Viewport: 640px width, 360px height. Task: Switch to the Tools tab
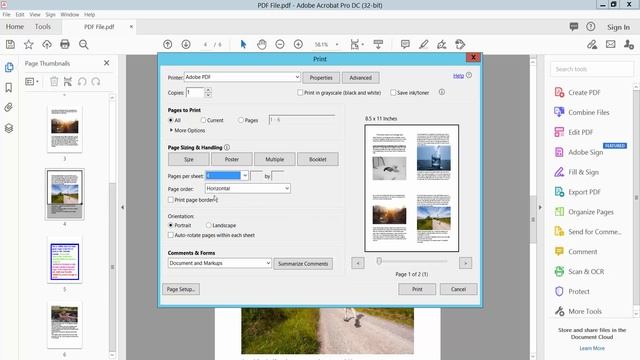tap(43, 27)
